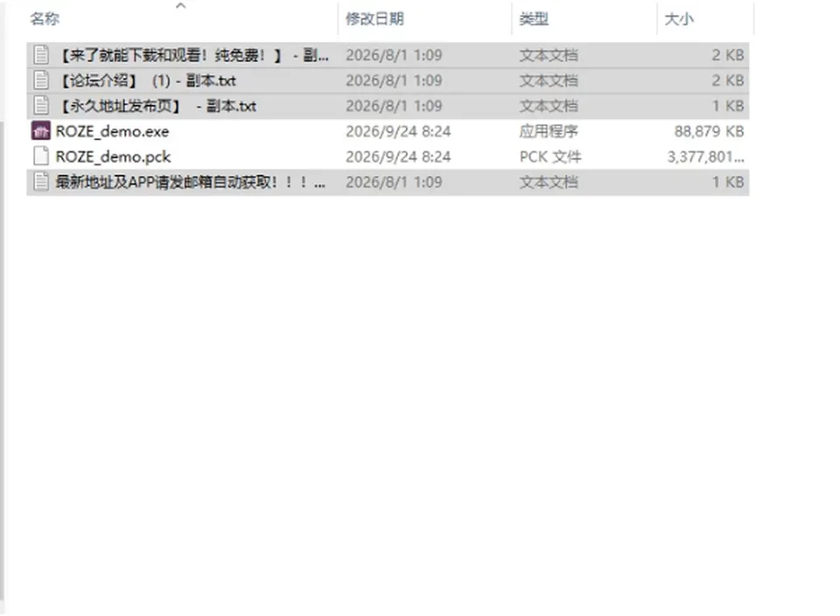Sort files by the 大小 column header
Viewport: 840px width, 616px height.
[679, 18]
